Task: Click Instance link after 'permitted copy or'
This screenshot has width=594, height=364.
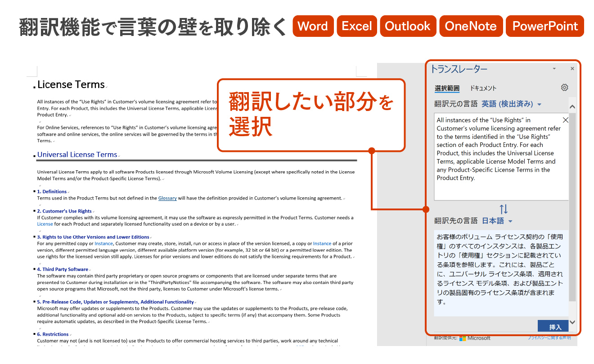Action: pos(103,244)
